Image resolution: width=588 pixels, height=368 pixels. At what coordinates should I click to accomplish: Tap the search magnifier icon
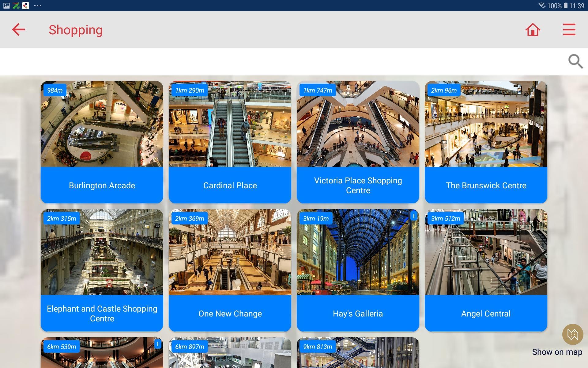575,61
